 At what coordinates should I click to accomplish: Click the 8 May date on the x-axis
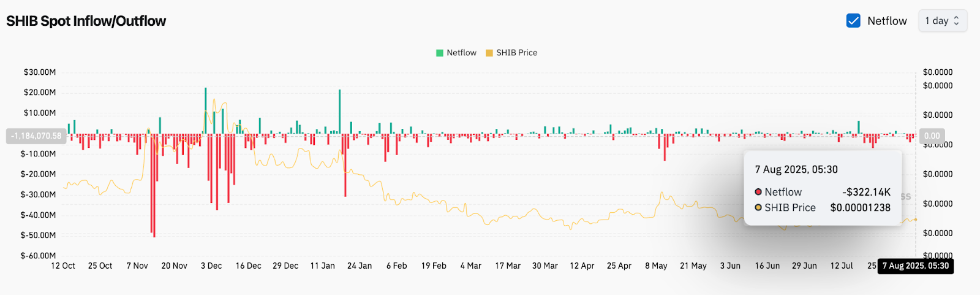click(x=656, y=266)
